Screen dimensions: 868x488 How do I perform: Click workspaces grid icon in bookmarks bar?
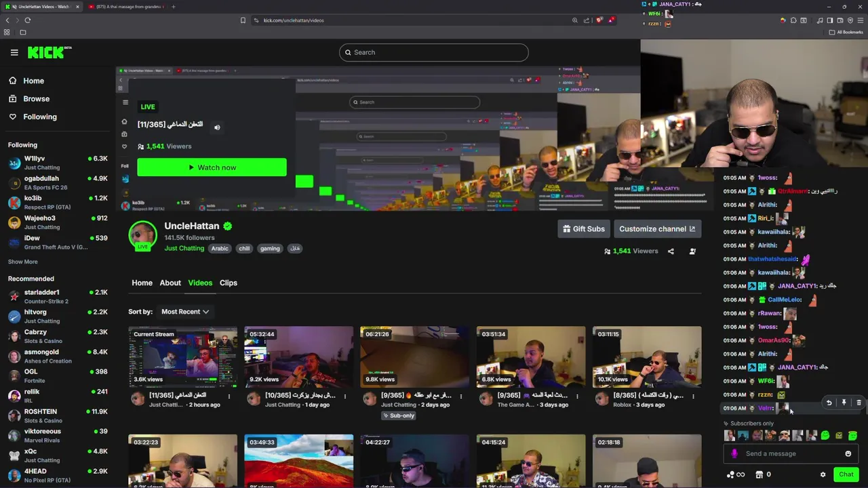[x=7, y=32]
